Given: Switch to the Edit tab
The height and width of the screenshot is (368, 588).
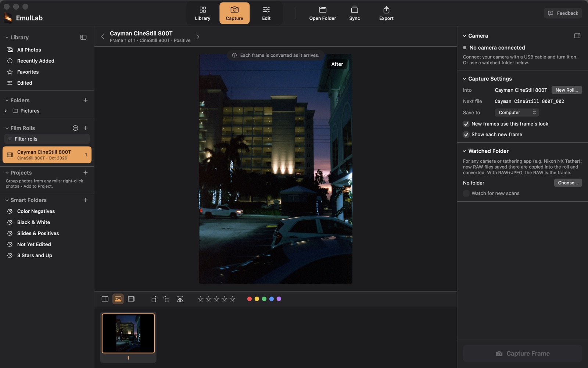Looking at the screenshot, I should point(266,13).
